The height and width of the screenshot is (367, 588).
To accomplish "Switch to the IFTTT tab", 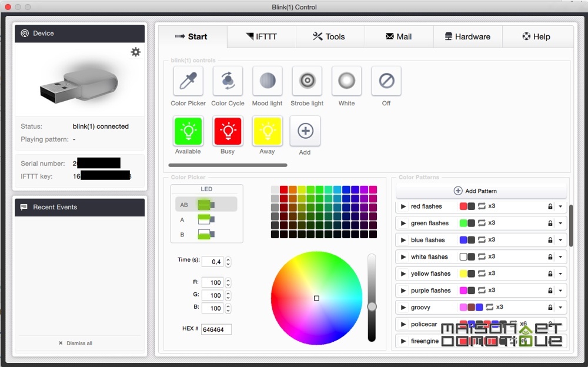I will (262, 37).
